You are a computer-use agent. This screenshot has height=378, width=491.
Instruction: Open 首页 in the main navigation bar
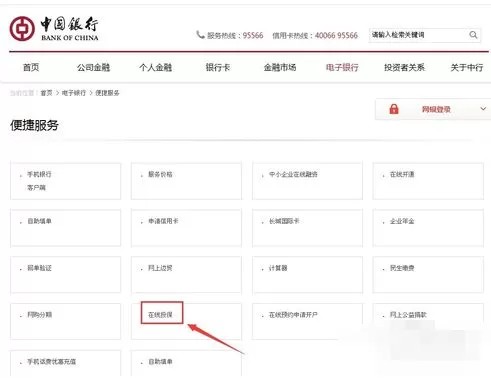[31, 67]
